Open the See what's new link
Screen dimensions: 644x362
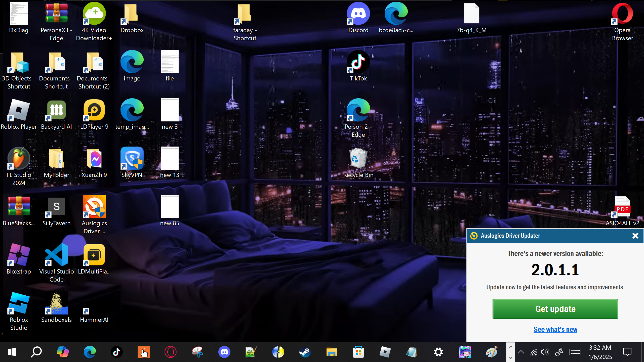(x=555, y=329)
